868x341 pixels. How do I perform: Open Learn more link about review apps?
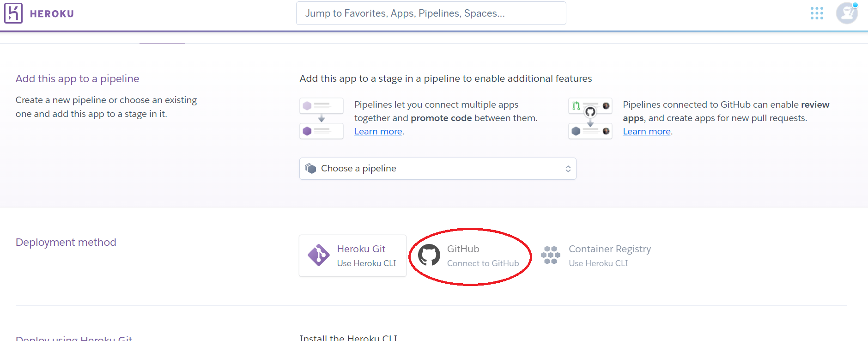coord(646,132)
